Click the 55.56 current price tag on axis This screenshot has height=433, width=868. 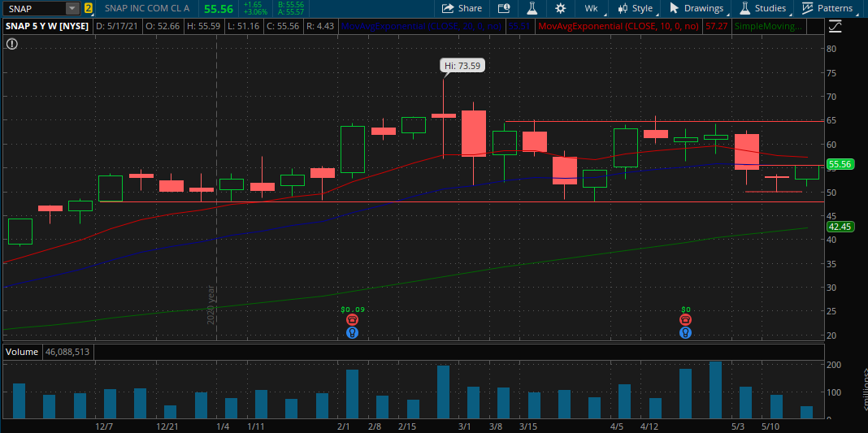pyautogui.click(x=840, y=164)
